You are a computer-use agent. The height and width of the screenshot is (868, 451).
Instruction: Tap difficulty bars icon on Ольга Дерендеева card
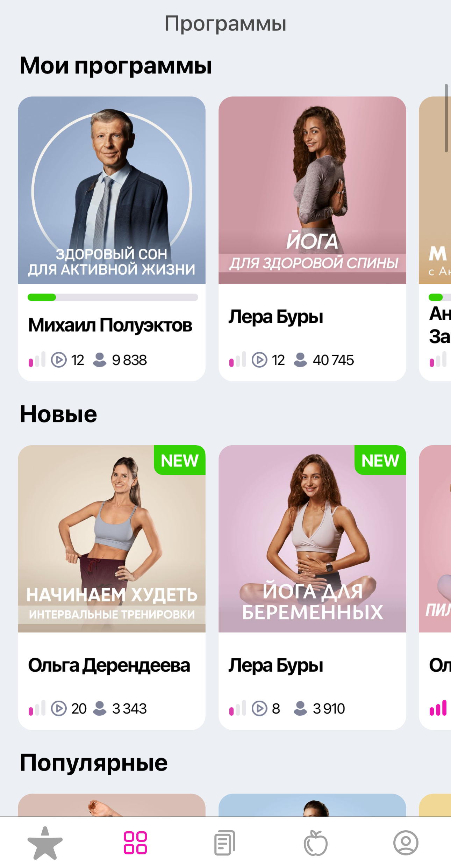point(37,708)
